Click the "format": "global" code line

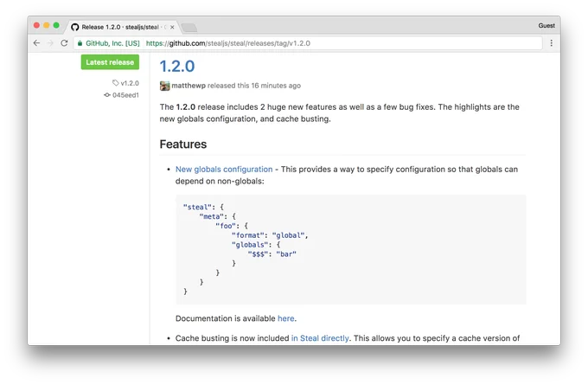tap(270, 235)
